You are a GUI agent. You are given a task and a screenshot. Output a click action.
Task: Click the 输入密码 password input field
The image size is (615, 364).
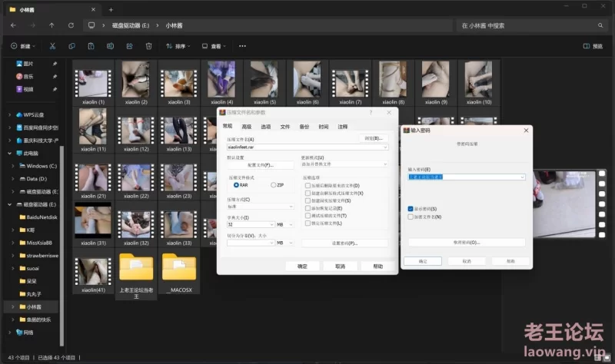click(466, 177)
